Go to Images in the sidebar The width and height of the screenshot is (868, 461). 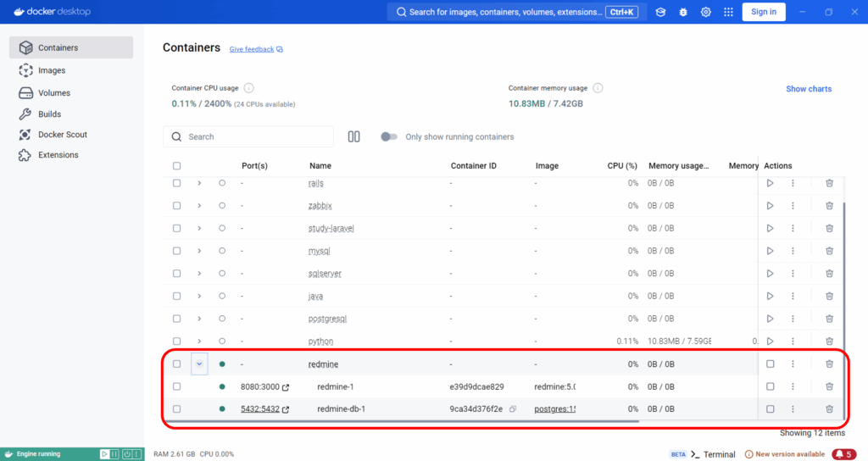point(52,70)
